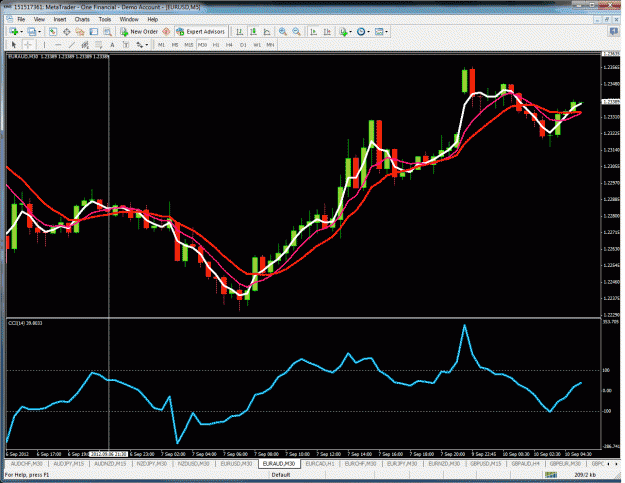
Task: Set timeframe to D1
Action: (243, 45)
